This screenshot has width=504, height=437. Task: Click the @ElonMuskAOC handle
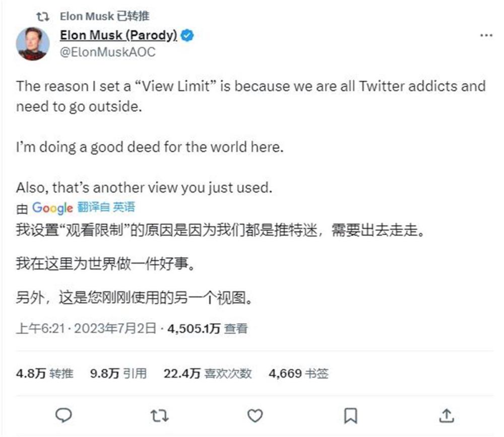pos(107,52)
